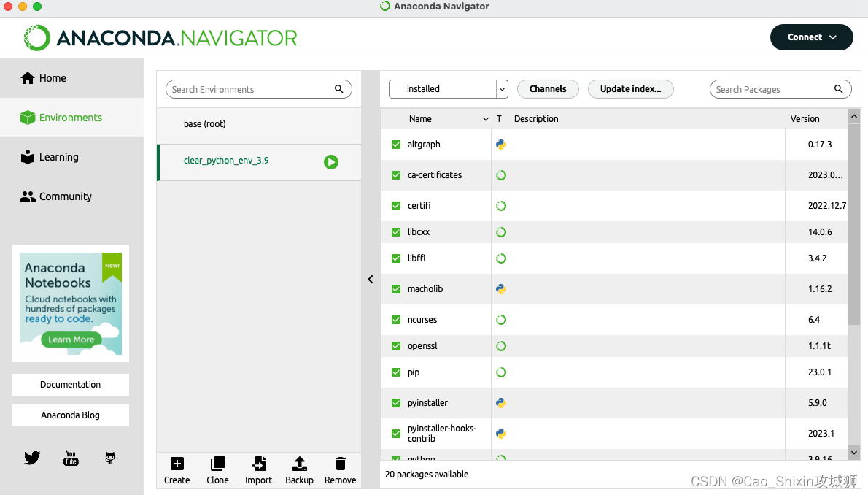The height and width of the screenshot is (495, 868).
Task: Click the environments search magnifier icon
Action: 338,88
